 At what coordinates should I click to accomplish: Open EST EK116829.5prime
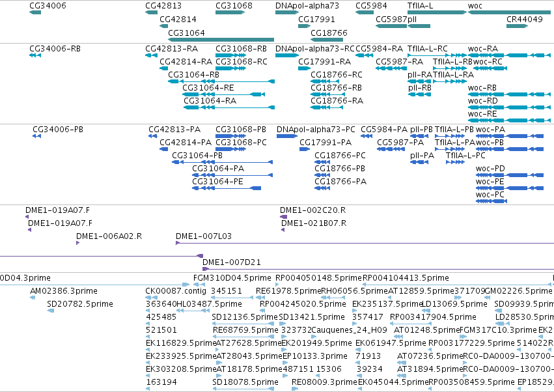tap(181, 343)
